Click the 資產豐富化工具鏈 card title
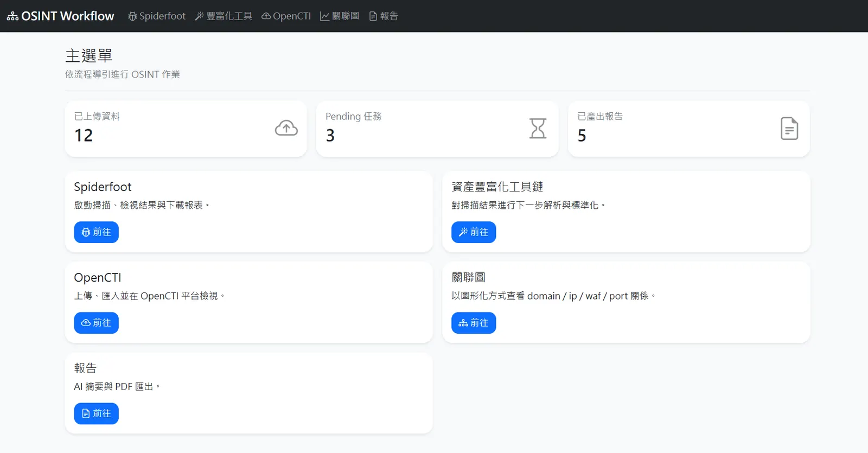Viewport: 868px width, 453px height. pos(497,187)
